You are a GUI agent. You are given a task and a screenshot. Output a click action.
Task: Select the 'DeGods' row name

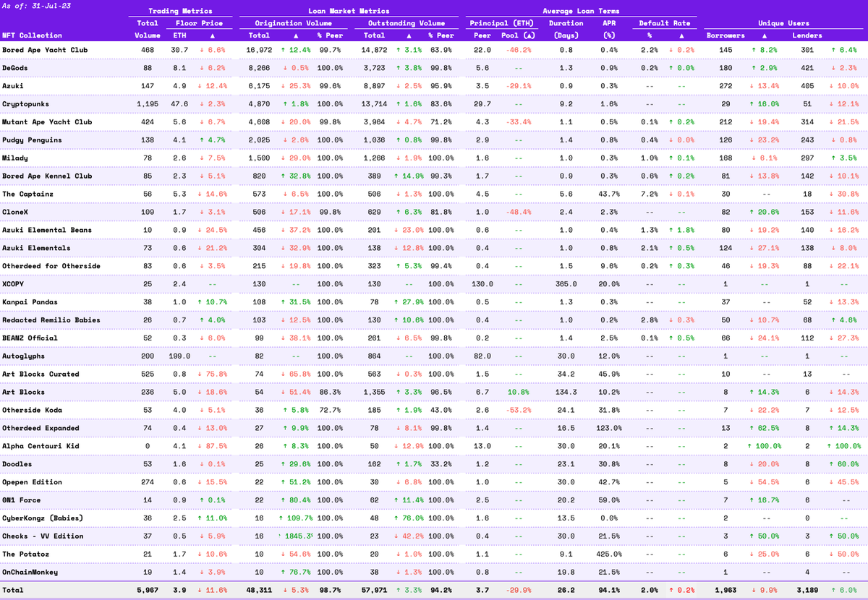[15, 68]
